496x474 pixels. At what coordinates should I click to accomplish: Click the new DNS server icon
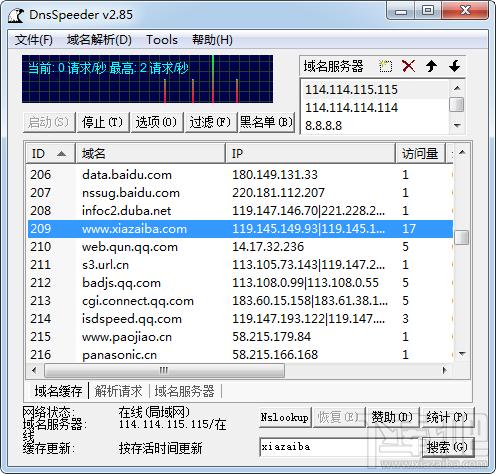click(385, 66)
